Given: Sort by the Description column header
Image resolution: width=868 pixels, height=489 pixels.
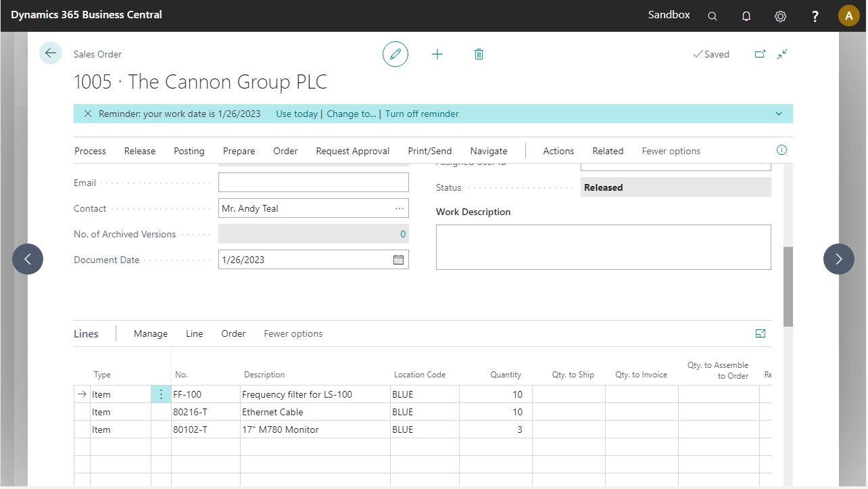Looking at the screenshot, I should click(264, 375).
